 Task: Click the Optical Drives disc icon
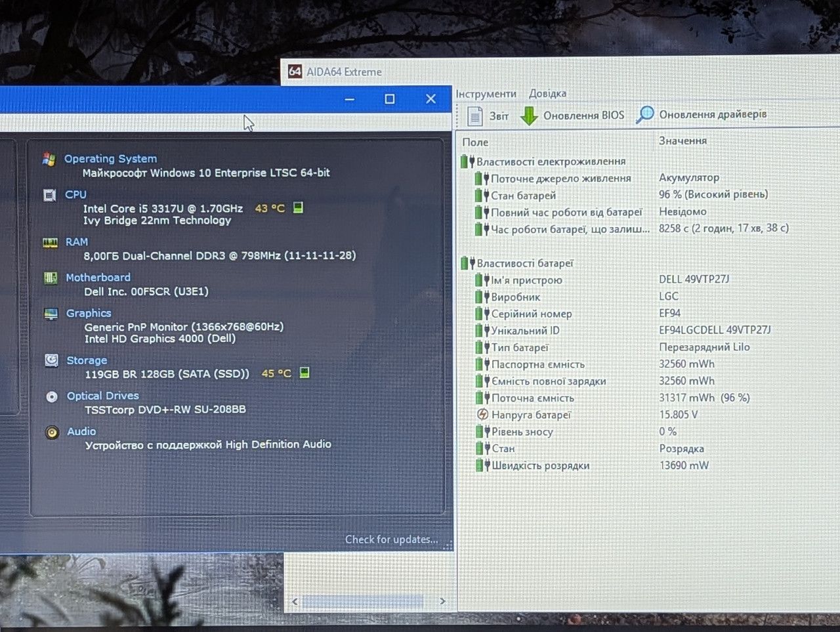(x=52, y=396)
